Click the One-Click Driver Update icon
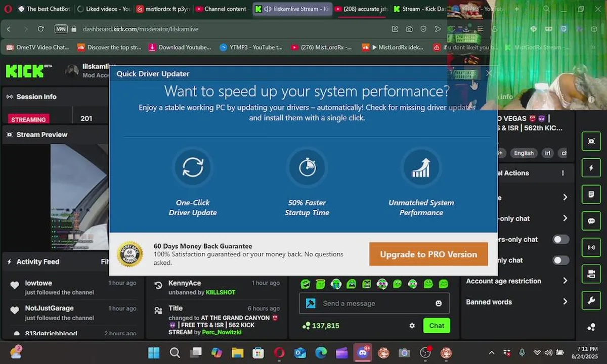Image resolution: width=607 pixels, height=364 pixels. 193,167
